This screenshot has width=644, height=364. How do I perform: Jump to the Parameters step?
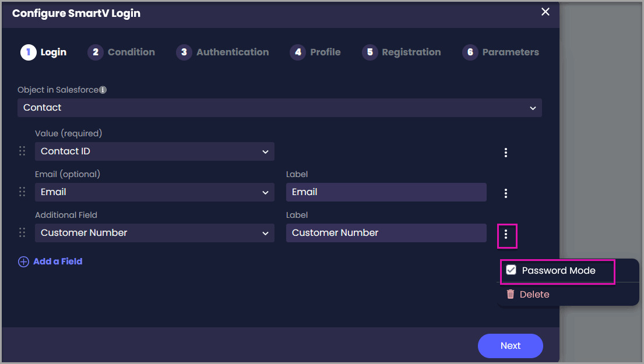pyautogui.click(x=501, y=52)
